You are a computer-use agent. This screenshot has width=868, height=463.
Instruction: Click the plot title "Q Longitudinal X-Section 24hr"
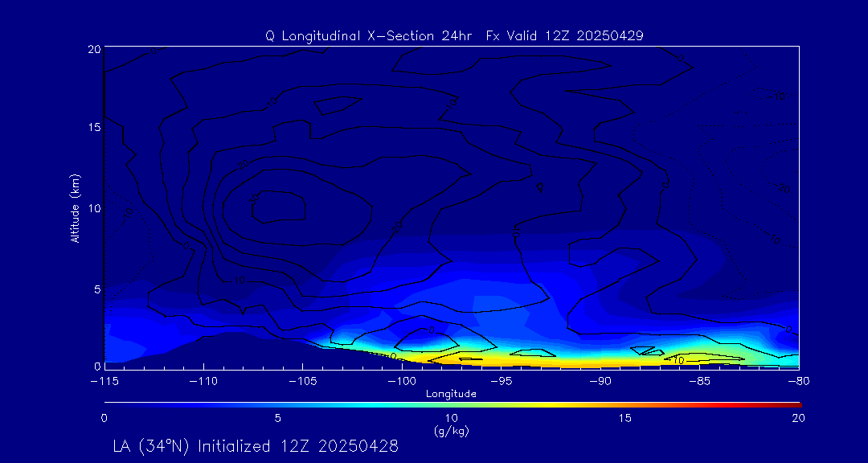pos(371,36)
